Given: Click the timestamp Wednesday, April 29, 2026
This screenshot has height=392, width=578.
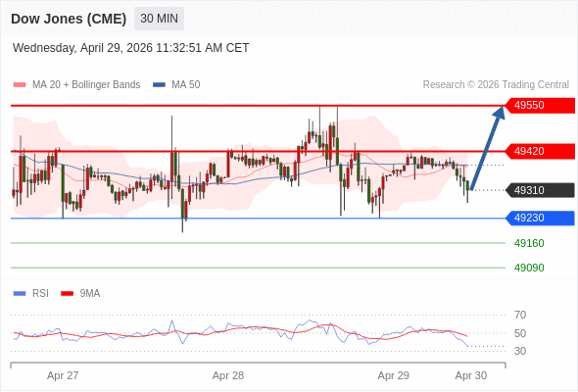Looking at the screenshot, I should click(131, 48).
